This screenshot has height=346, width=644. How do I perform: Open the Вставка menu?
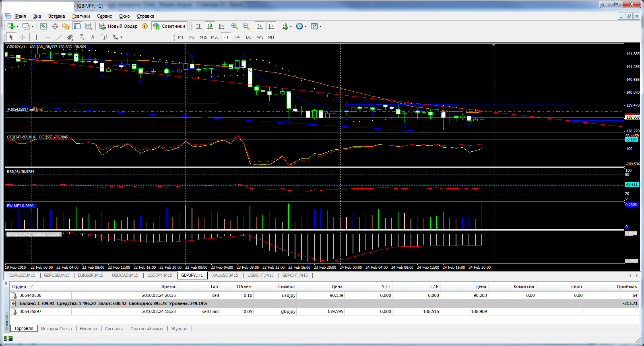56,16
